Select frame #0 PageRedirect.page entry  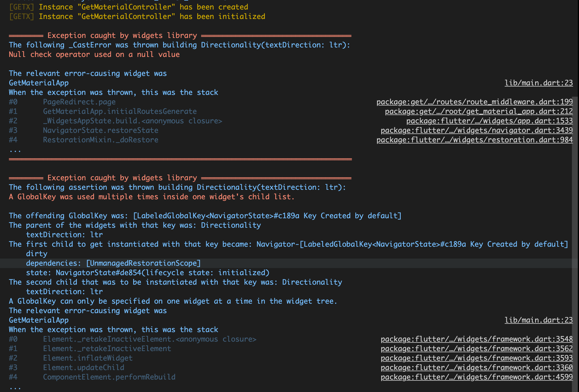pos(79,102)
